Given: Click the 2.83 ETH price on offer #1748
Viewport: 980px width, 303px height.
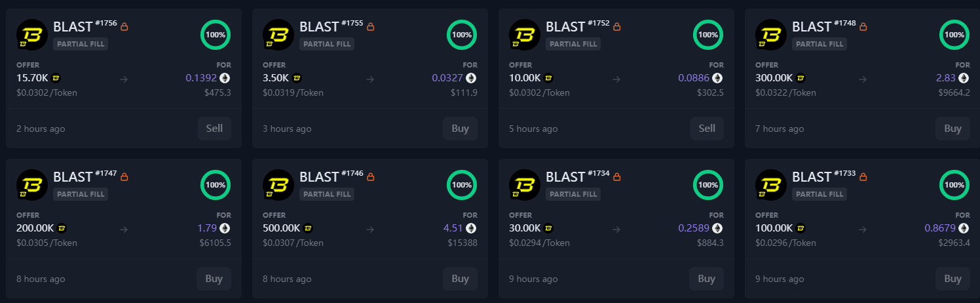Looking at the screenshot, I should (946, 78).
